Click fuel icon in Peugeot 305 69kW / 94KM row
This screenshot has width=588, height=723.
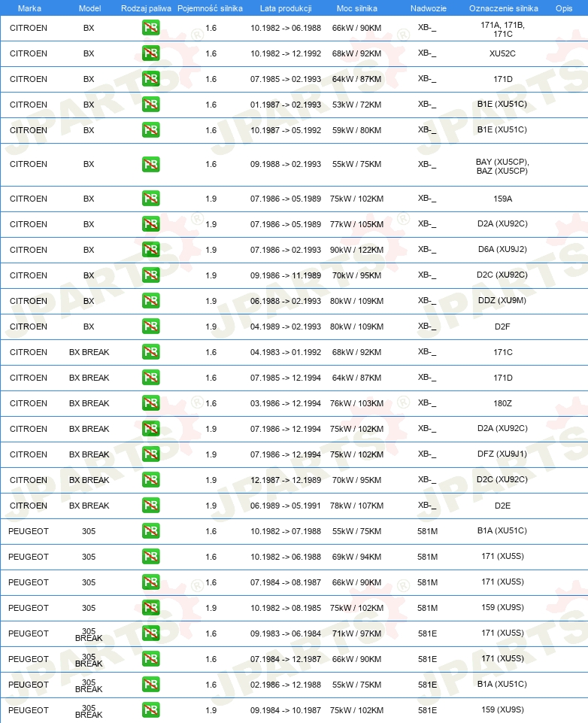tap(150, 557)
